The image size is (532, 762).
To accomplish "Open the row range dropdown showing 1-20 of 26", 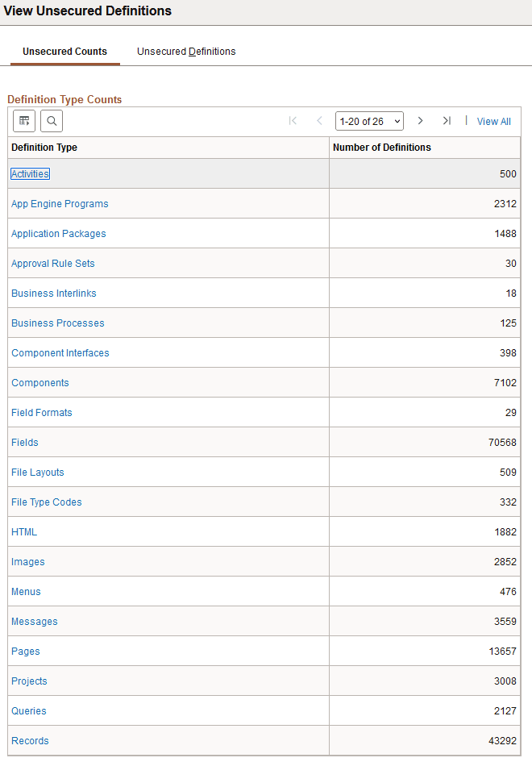I will 369,120.
